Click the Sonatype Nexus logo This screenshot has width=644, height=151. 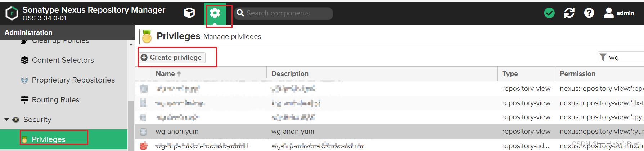click(12, 13)
